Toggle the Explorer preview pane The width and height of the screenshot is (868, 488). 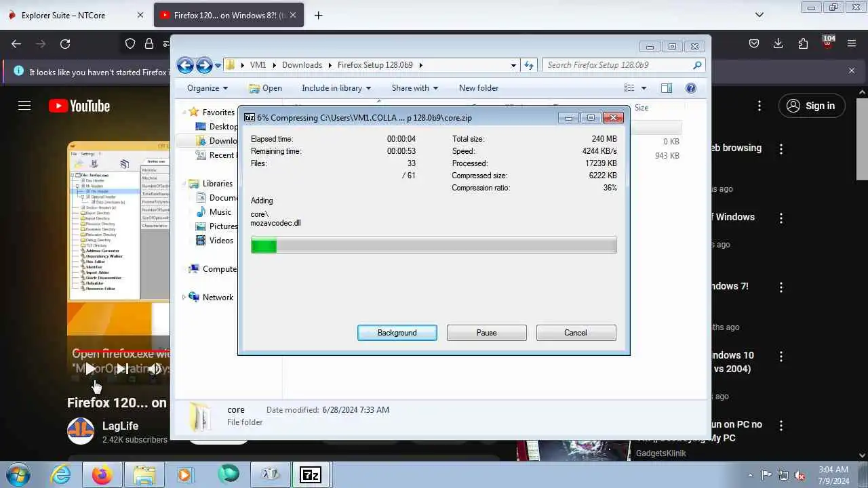tap(667, 88)
